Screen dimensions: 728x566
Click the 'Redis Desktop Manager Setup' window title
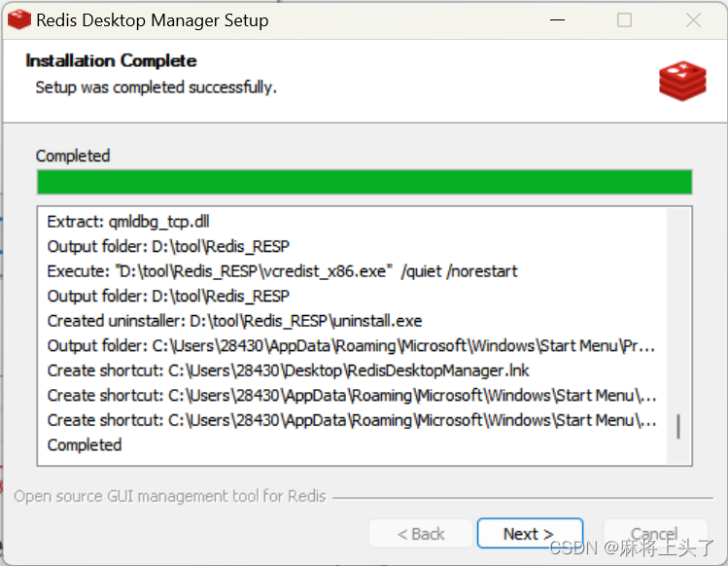coord(153,20)
